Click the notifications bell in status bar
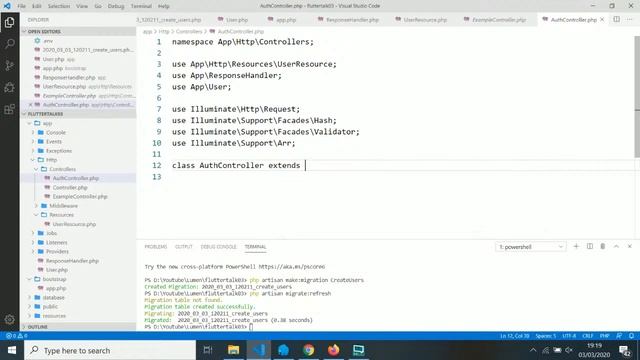The width and height of the screenshot is (640, 360). pos(631,336)
